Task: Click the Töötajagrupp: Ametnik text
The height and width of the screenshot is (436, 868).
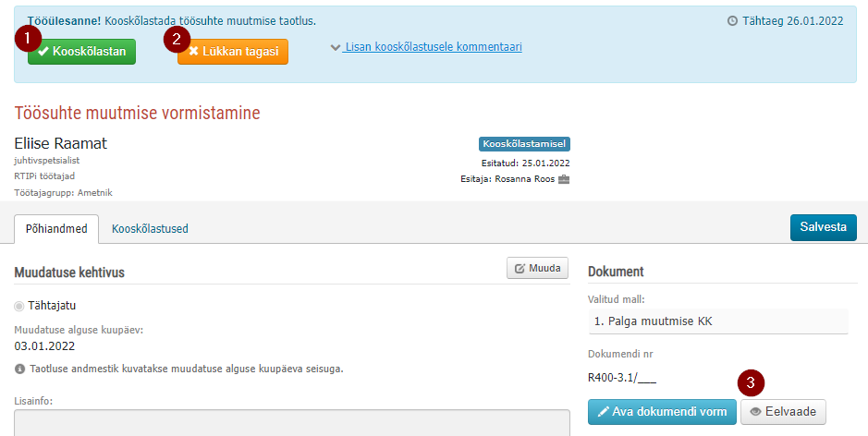Action: [64, 192]
